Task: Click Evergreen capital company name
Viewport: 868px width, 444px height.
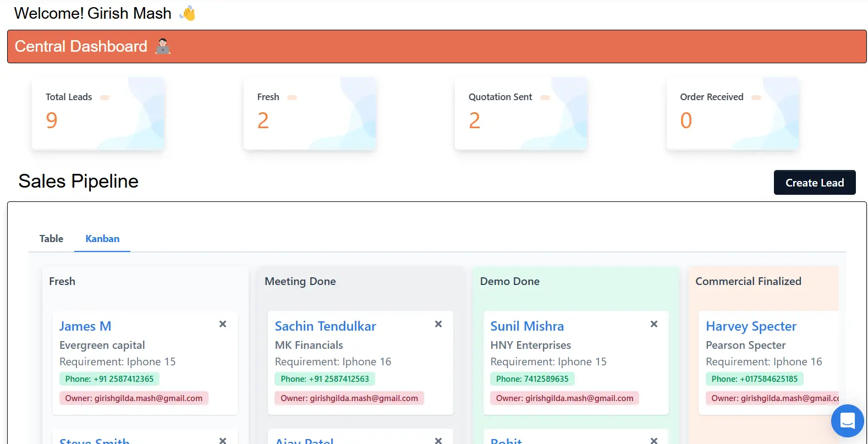Action: pyautogui.click(x=102, y=345)
